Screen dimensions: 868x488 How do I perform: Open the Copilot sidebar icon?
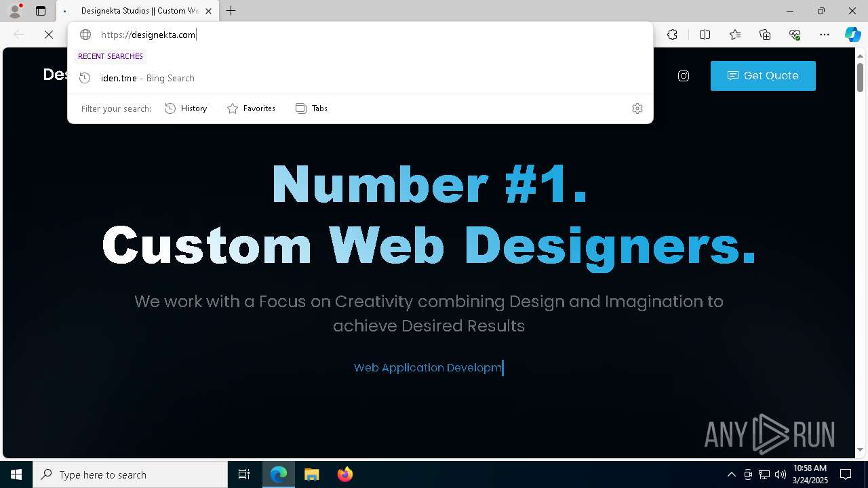pyautogui.click(x=852, y=35)
